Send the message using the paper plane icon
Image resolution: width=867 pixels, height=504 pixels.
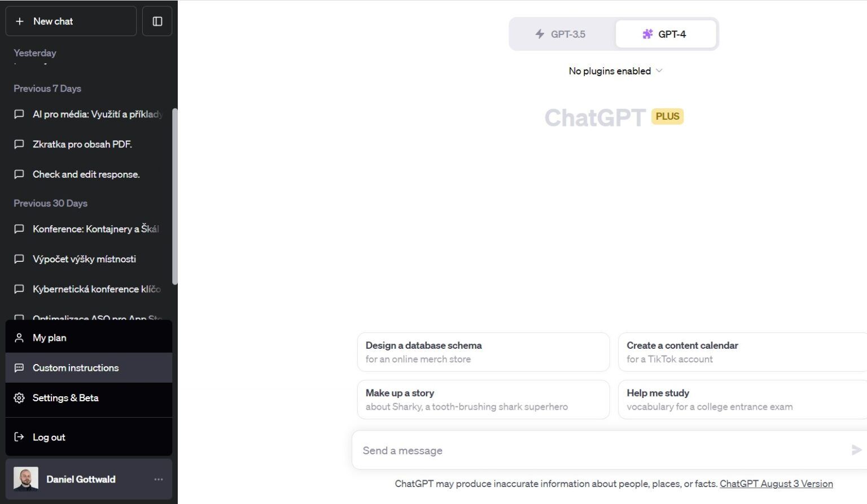click(856, 450)
